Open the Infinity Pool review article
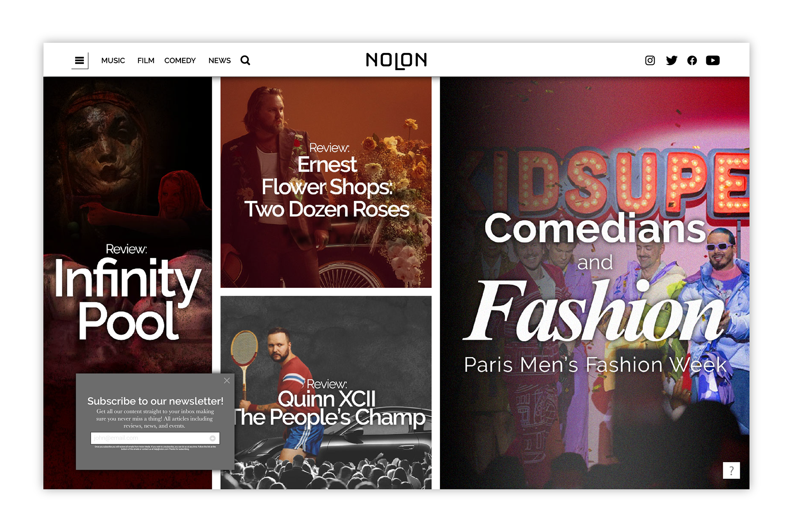 [128, 283]
